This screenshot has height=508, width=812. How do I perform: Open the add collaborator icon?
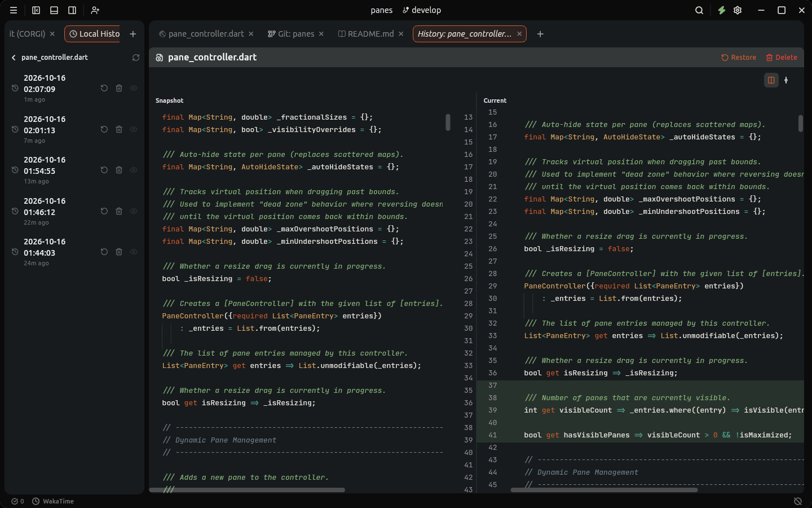click(95, 10)
